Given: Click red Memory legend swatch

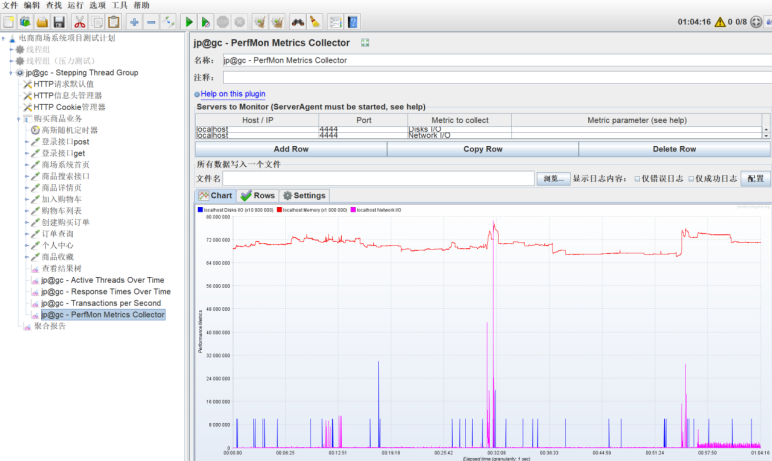Looking at the screenshot, I should click(x=279, y=210).
